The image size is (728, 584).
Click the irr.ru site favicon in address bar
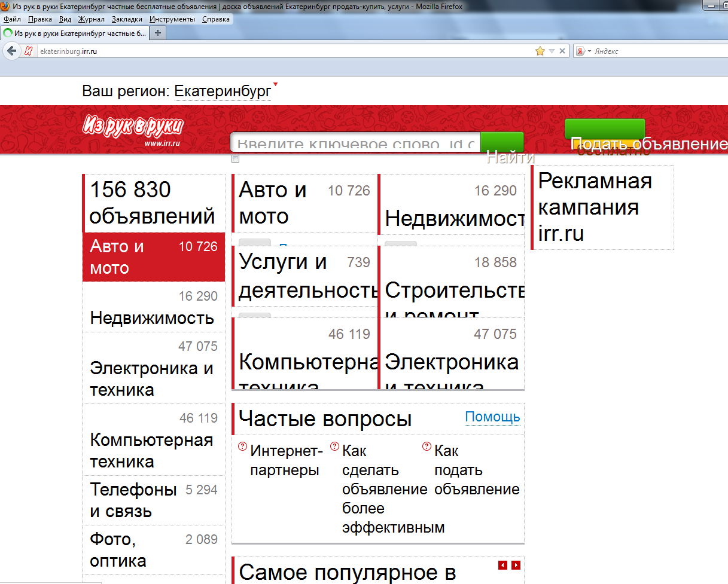tap(28, 51)
